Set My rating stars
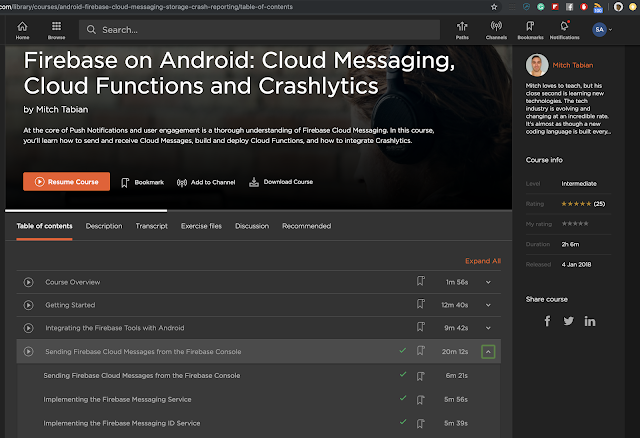This screenshot has width=640, height=438. [x=575, y=224]
